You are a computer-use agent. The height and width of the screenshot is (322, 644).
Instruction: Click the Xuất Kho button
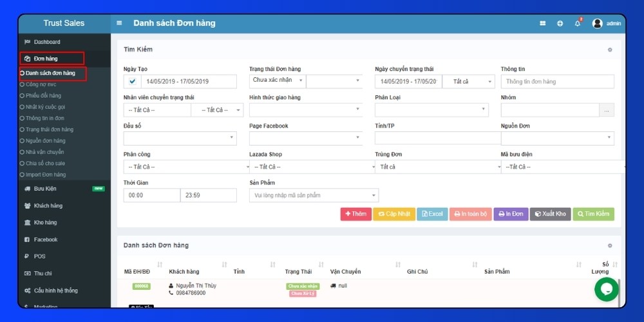point(551,214)
